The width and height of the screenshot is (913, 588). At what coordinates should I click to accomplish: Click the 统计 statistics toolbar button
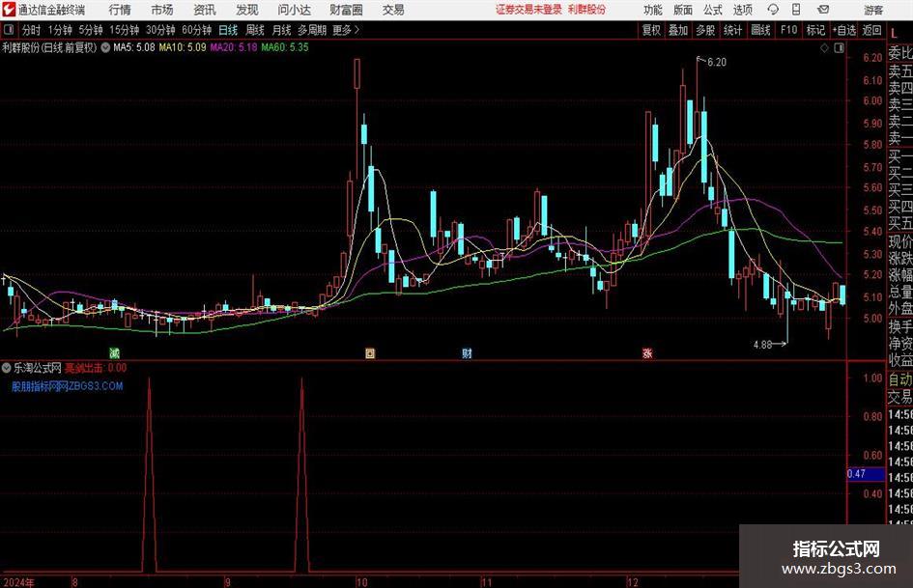click(x=732, y=30)
